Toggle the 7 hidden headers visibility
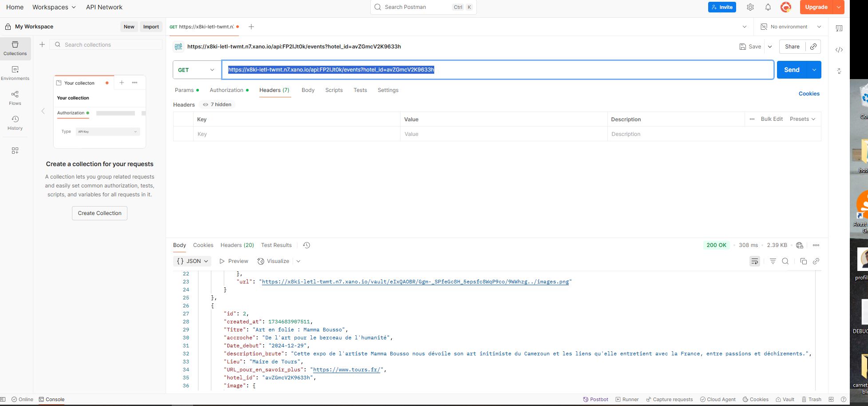The width and height of the screenshot is (868, 406). (217, 104)
